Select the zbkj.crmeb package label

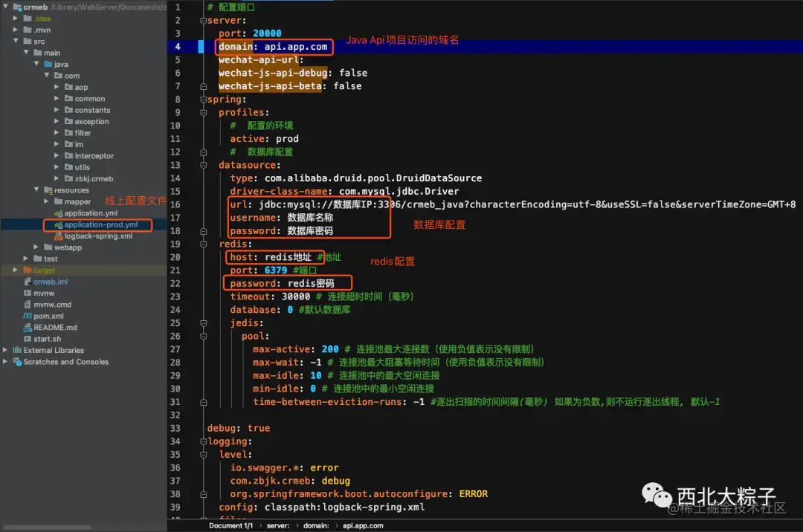[94, 178]
